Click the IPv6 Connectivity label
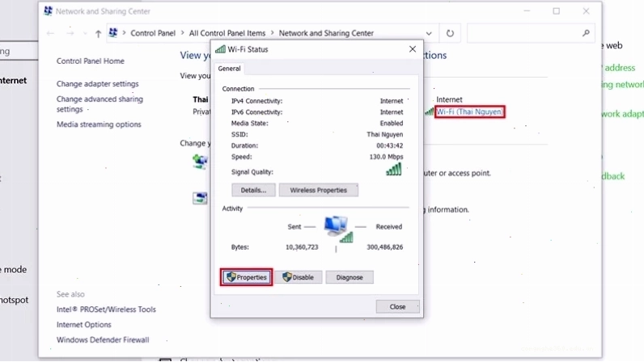The width and height of the screenshot is (644, 362). coord(256,112)
